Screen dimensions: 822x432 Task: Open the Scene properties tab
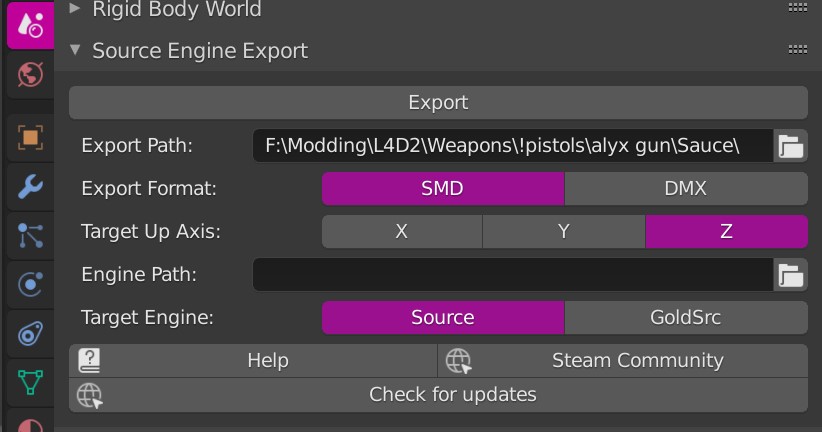click(30, 24)
